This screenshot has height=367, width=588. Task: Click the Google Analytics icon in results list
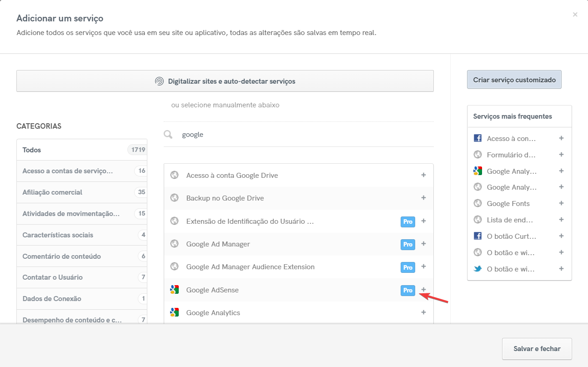175,312
